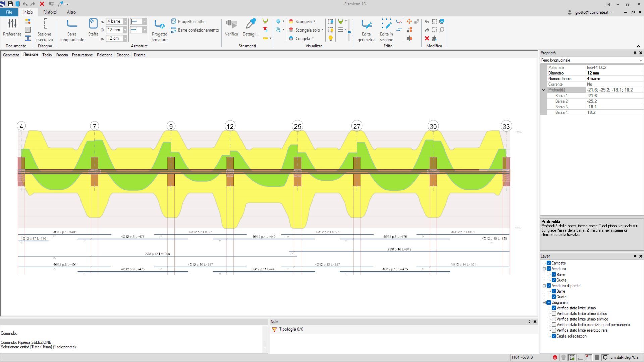Open the Scongela dropdown menu
The width and height of the screenshot is (644, 362).
[x=314, y=21]
